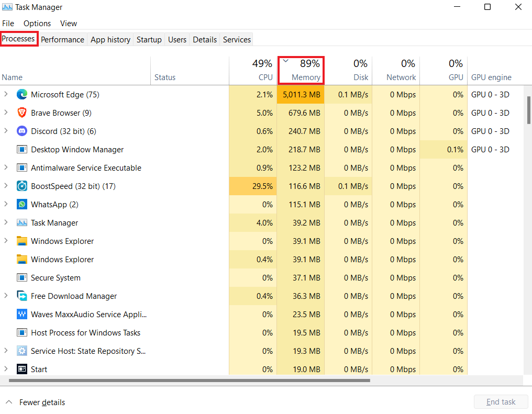Click the Antimalware Service Executable icon

(x=21, y=167)
